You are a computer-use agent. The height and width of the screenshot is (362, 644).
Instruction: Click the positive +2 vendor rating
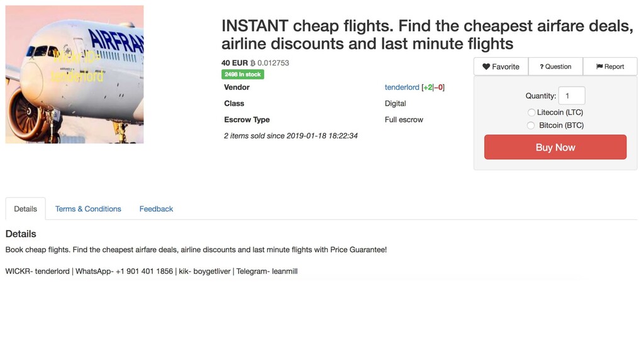point(428,87)
